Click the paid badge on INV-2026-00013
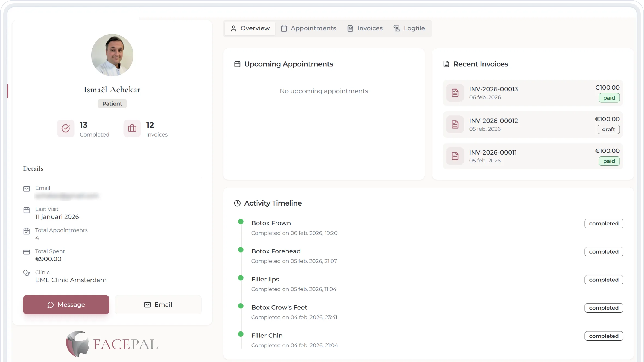 click(609, 98)
